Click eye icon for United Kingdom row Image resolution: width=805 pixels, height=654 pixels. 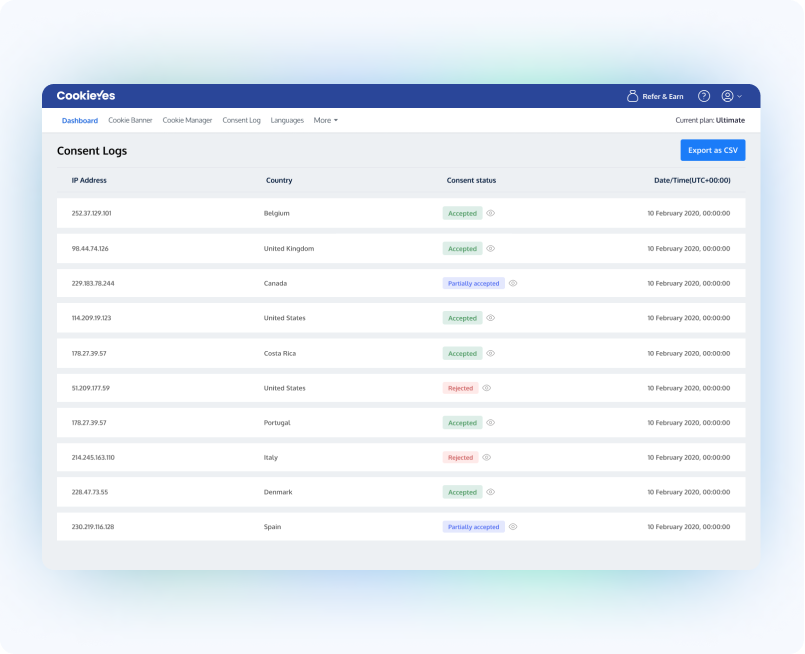491,248
